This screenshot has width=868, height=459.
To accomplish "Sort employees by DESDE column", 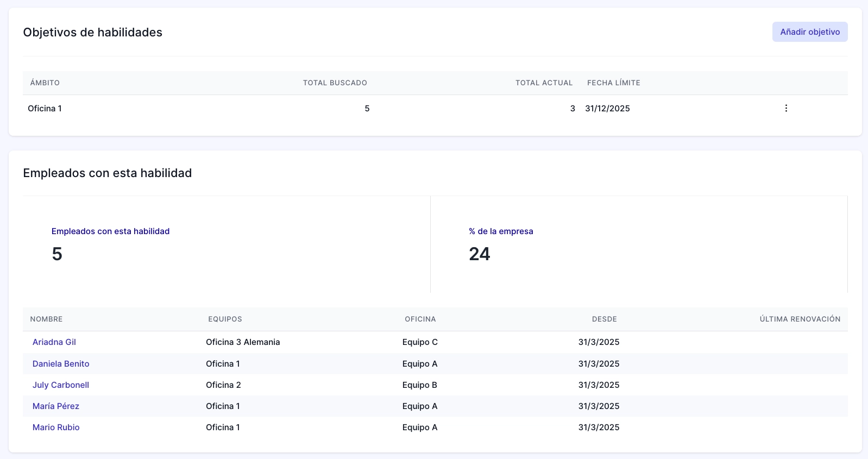I will (604, 319).
